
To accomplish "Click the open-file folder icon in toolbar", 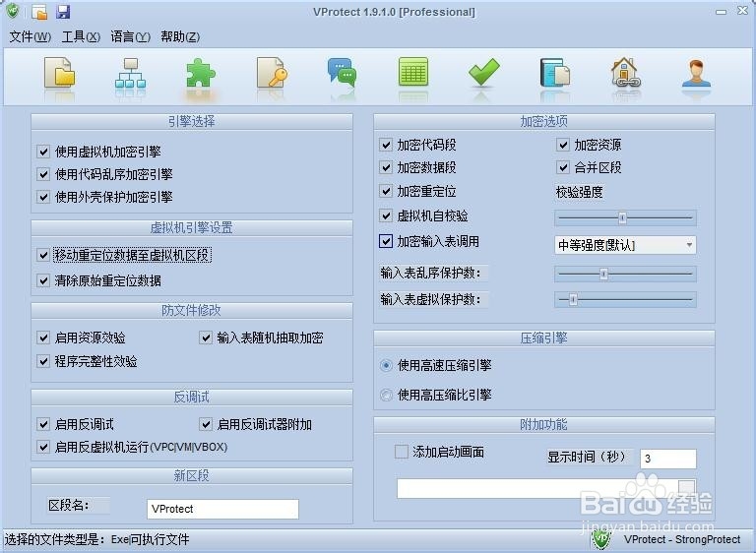I will (60, 72).
